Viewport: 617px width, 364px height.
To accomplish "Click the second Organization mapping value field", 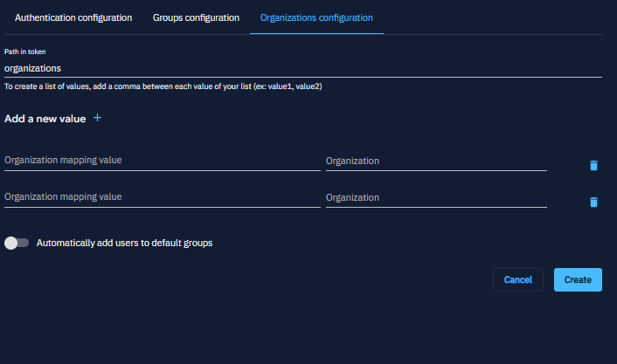I will point(162,197).
